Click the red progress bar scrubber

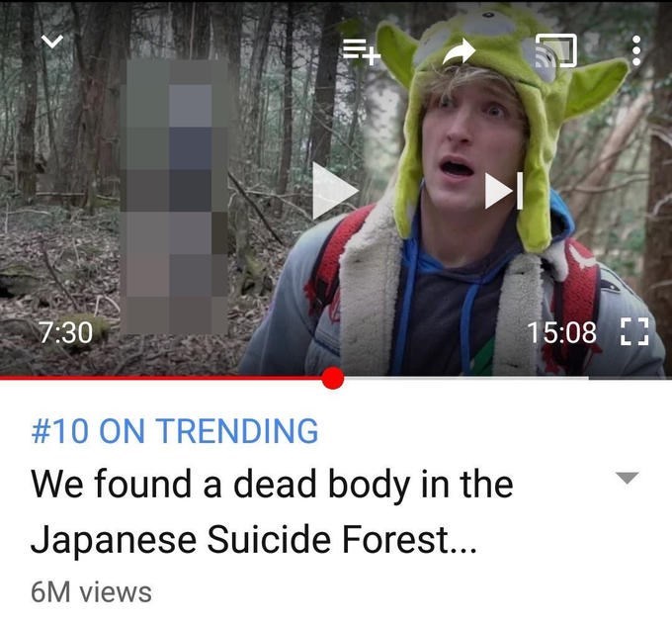coord(333,378)
